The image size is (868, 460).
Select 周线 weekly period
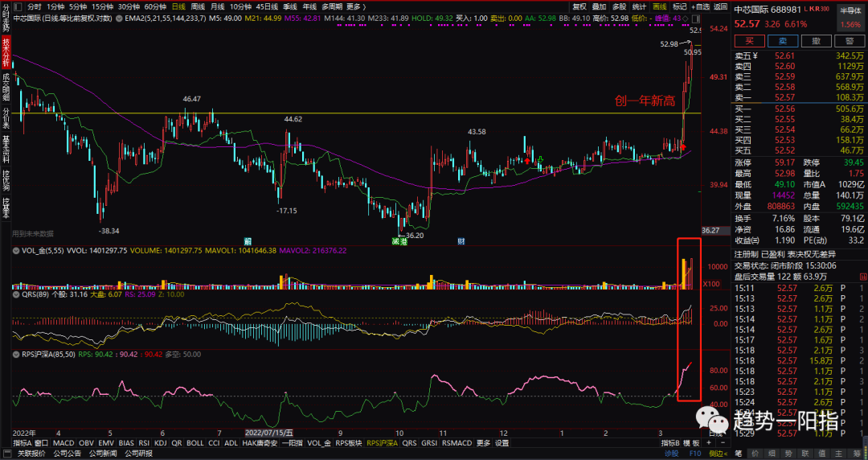pyautogui.click(x=198, y=6)
